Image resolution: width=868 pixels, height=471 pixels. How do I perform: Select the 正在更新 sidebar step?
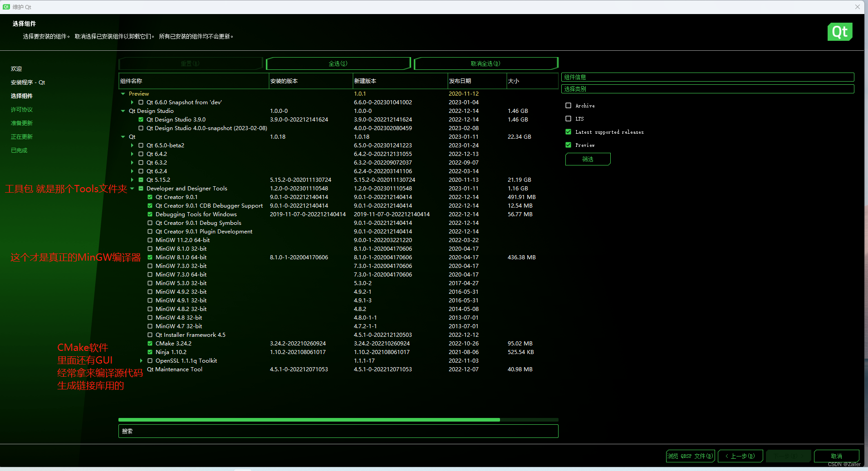pyautogui.click(x=22, y=137)
